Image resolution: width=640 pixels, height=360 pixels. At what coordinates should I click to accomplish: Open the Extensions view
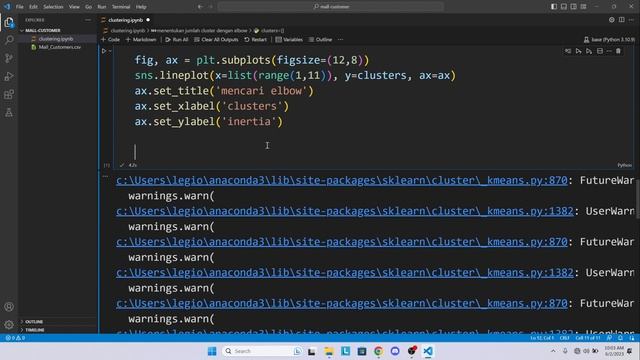pos(9,95)
